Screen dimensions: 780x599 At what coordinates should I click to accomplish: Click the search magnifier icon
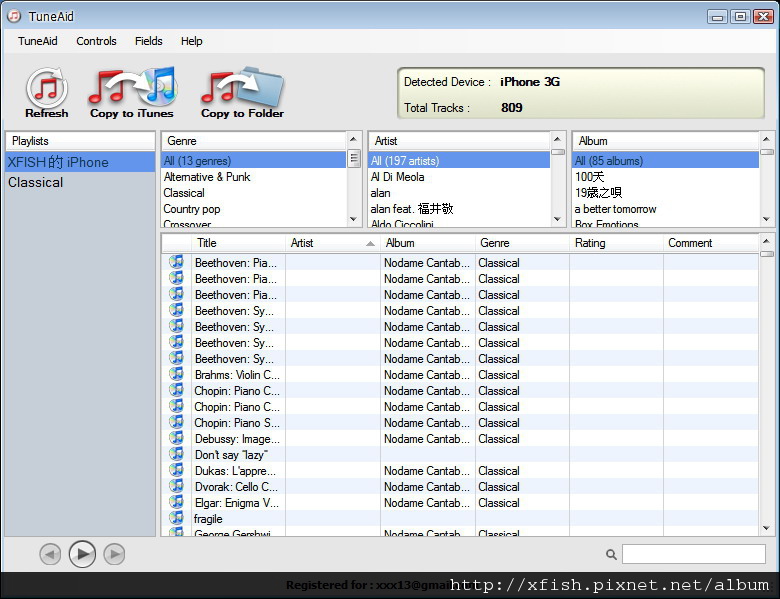click(x=611, y=554)
